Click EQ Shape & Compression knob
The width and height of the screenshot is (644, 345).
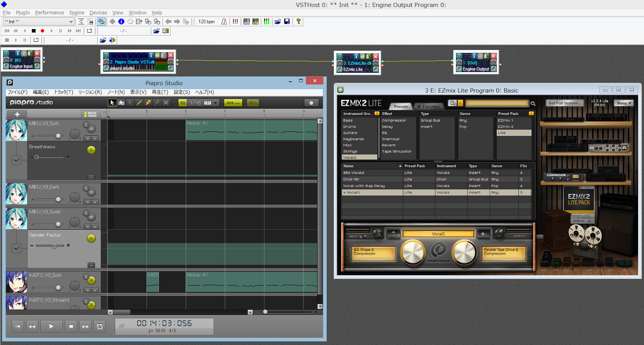413,253
